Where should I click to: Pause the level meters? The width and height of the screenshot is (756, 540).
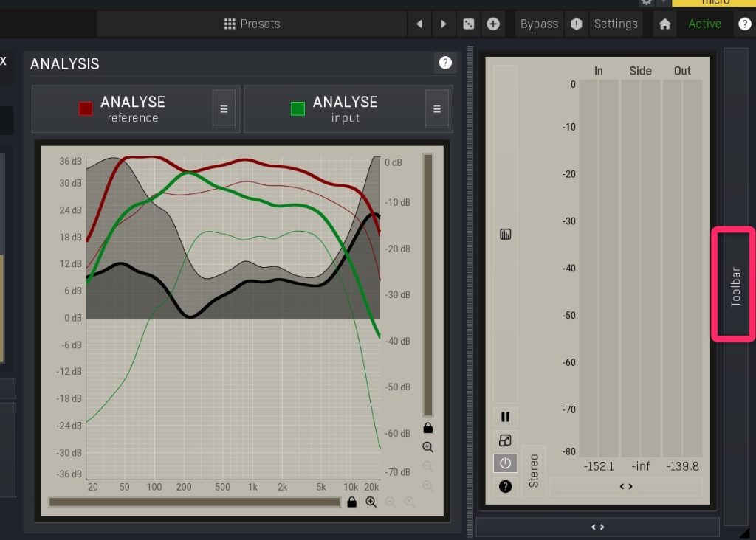(x=506, y=417)
